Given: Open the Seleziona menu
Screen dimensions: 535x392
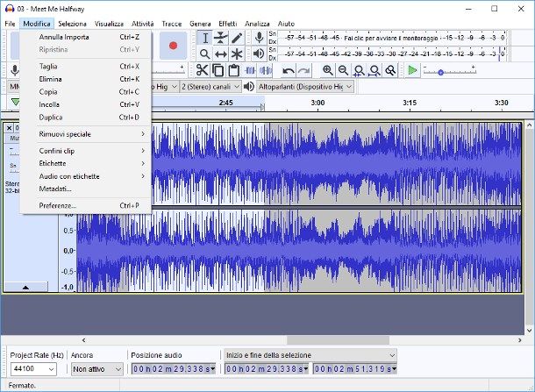Looking at the screenshot, I should tap(72, 24).
